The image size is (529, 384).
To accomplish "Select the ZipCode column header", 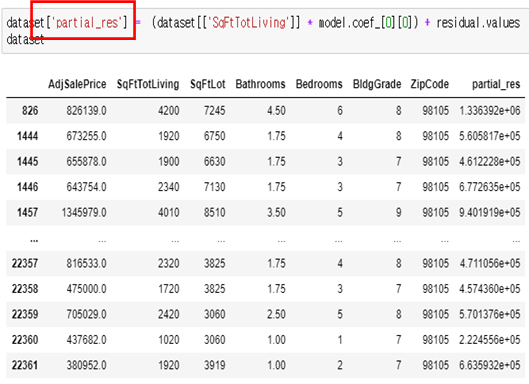I will (429, 84).
